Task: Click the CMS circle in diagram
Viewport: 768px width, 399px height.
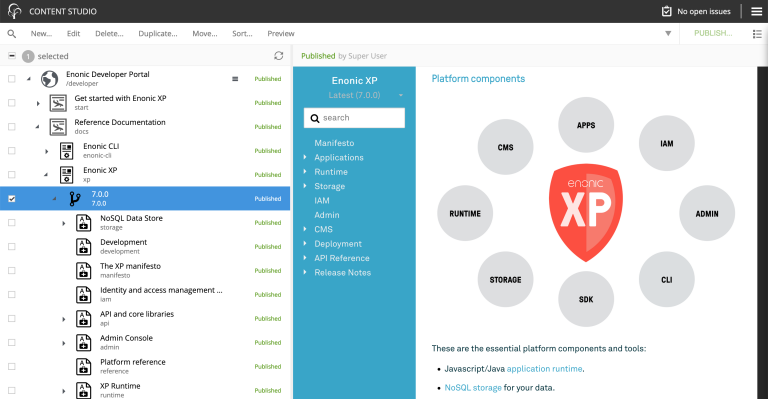Action: (x=505, y=147)
